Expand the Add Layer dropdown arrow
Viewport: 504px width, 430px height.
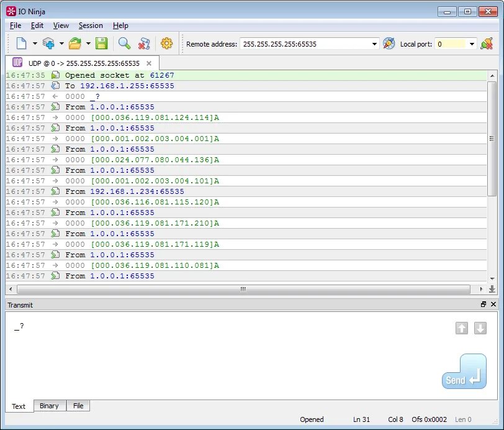coord(61,43)
